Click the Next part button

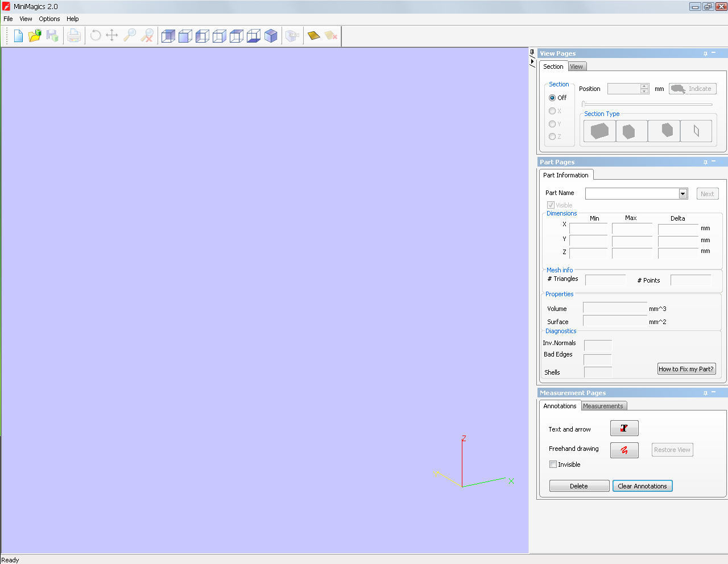708,194
